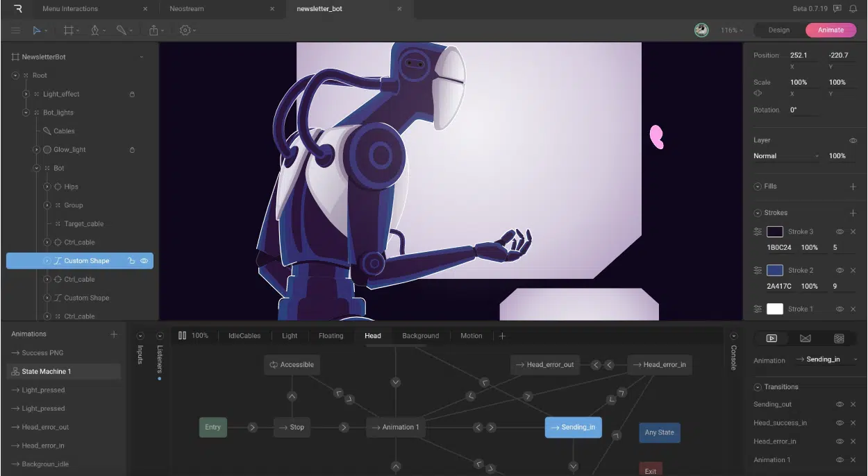Viewport: 868px width, 476px height.
Task: Switch to Design mode
Action: coord(778,30)
